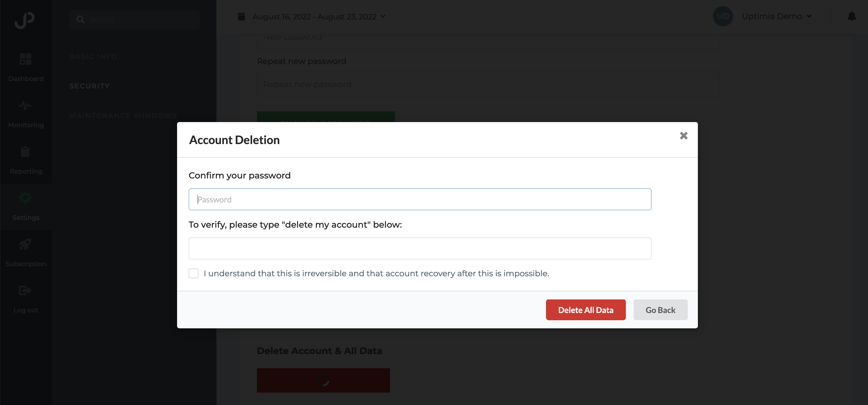Viewport: 868px width, 405px height.
Task: Click the Delete All Data button
Action: tap(586, 310)
